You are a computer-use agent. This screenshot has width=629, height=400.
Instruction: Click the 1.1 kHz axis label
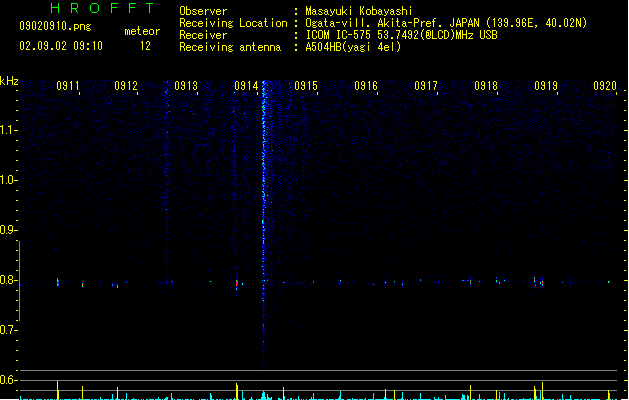click(8, 130)
